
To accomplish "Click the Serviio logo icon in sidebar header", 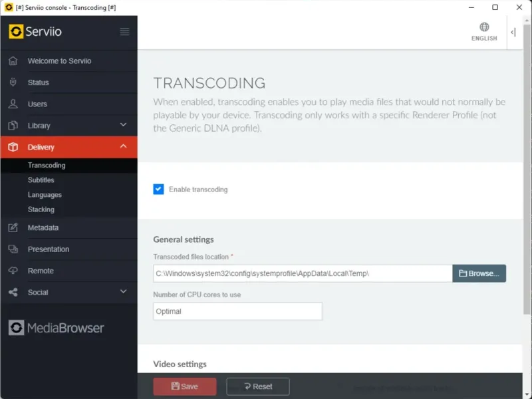I will pyautogui.click(x=16, y=31).
